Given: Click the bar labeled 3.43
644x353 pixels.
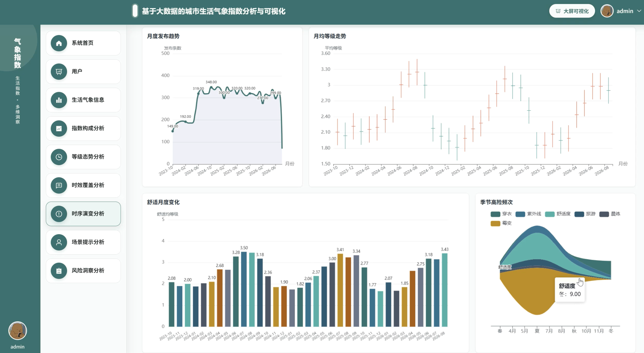Looking at the screenshot, I should point(445,290).
